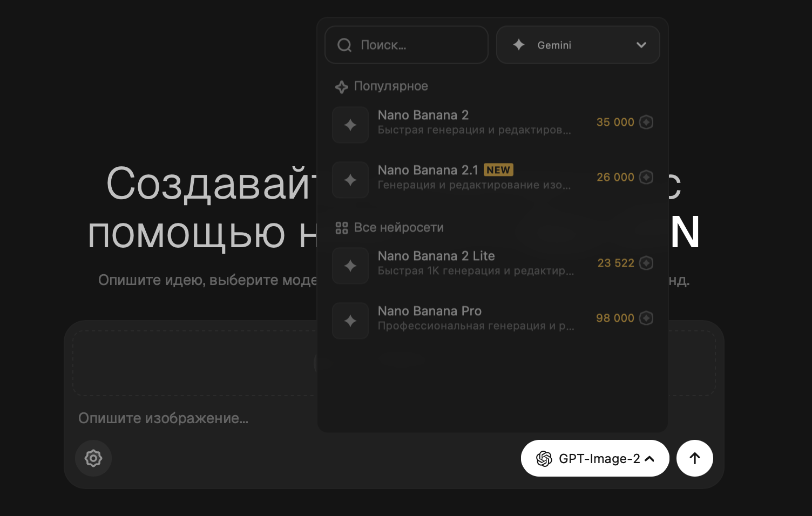
Task: Open the Gemini provider filter dropdown
Action: click(x=578, y=45)
